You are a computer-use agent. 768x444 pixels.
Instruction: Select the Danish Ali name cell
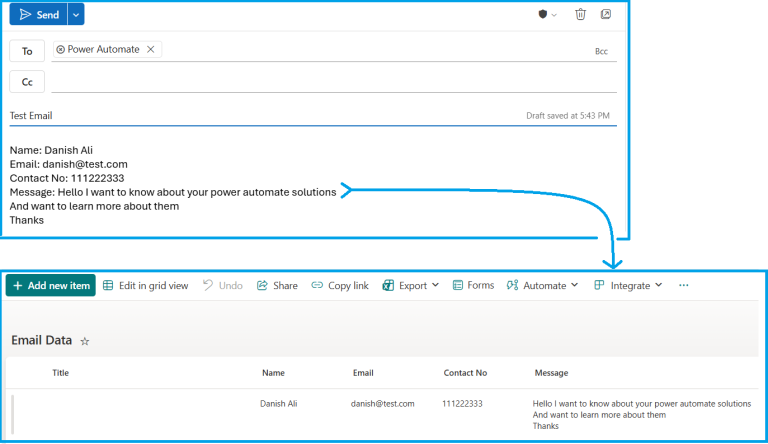tap(279, 404)
